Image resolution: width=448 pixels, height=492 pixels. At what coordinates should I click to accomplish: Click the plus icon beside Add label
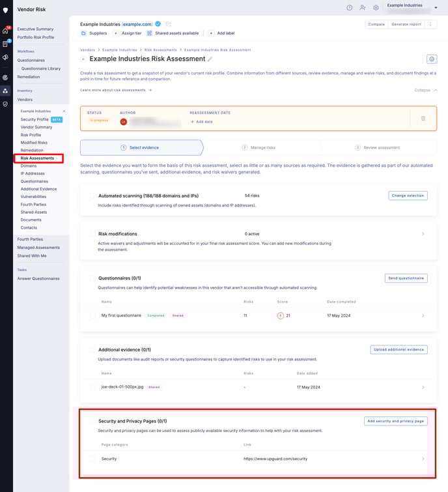coord(212,33)
